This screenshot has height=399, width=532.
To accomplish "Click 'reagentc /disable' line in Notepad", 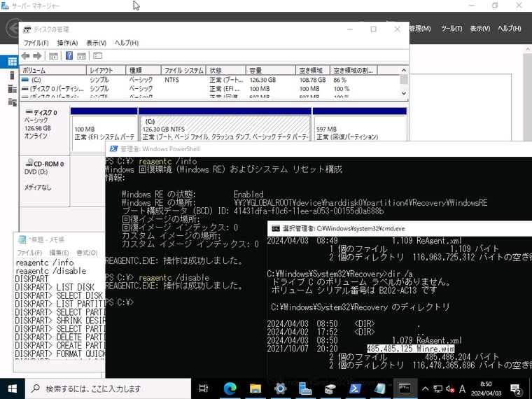I will pyautogui.click(x=51, y=271).
